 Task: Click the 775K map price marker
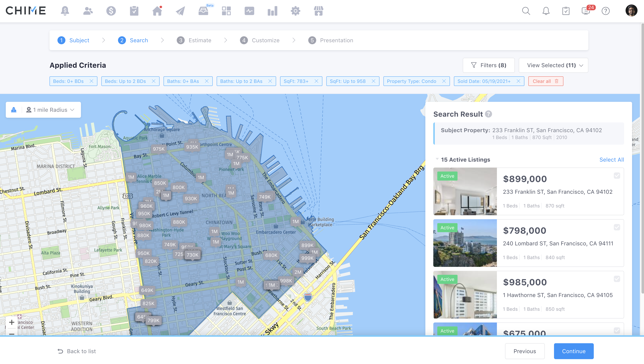242,157
